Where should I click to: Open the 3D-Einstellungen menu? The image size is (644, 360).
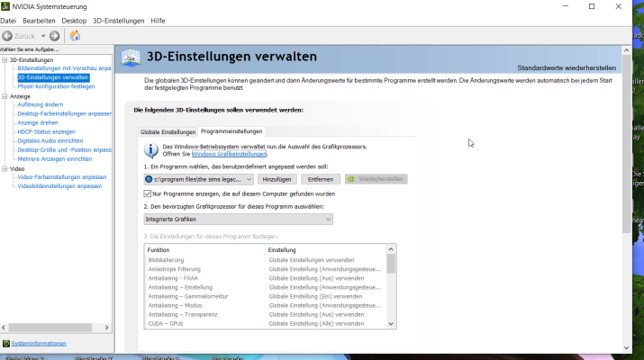(119, 21)
